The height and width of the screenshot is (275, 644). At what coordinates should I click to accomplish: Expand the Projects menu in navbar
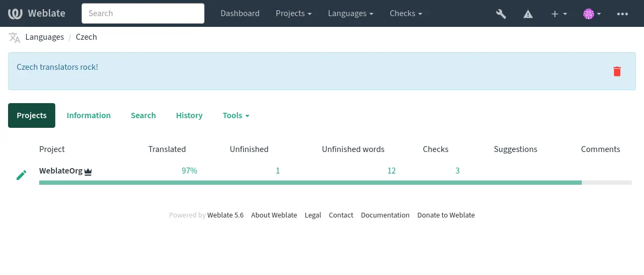(294, 13)
